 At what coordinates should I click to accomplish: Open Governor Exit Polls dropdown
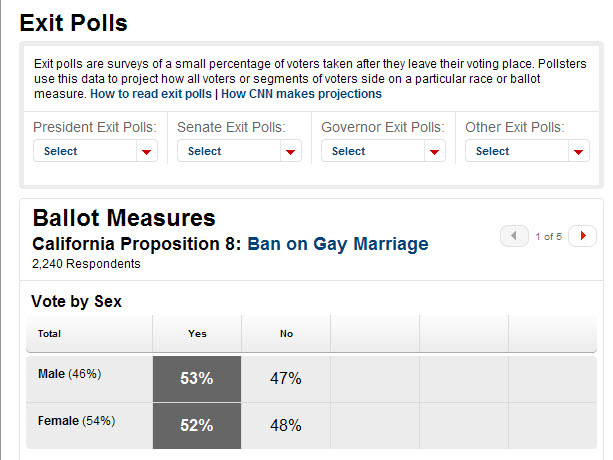372,151
